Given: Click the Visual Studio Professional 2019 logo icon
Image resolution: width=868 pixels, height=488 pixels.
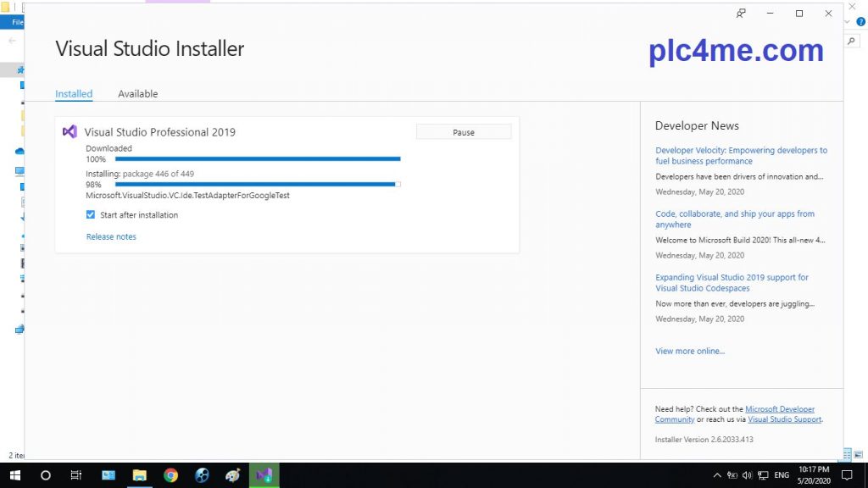Looking at the screenshot, I should pyautogui.click(x=70, y=132).
